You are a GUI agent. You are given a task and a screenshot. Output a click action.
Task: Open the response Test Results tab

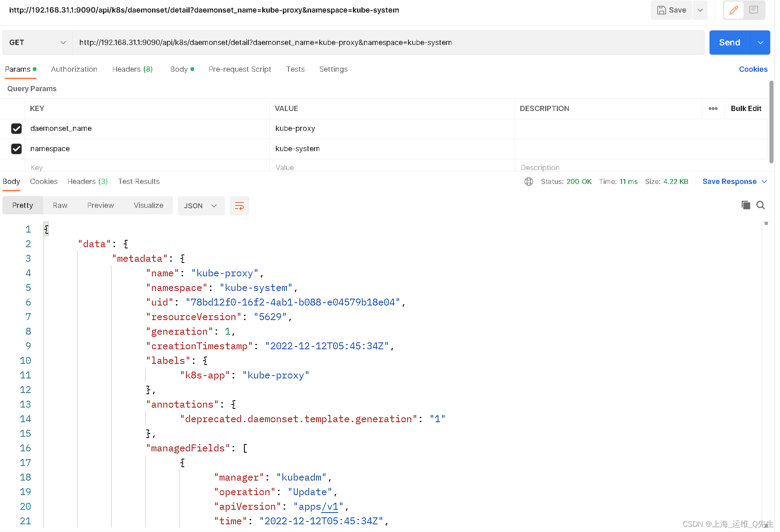[139, 182]
